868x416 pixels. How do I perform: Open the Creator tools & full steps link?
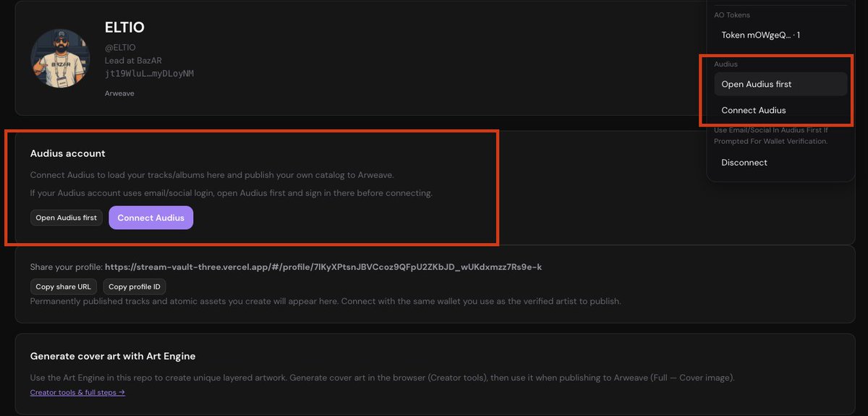[77, 392]
